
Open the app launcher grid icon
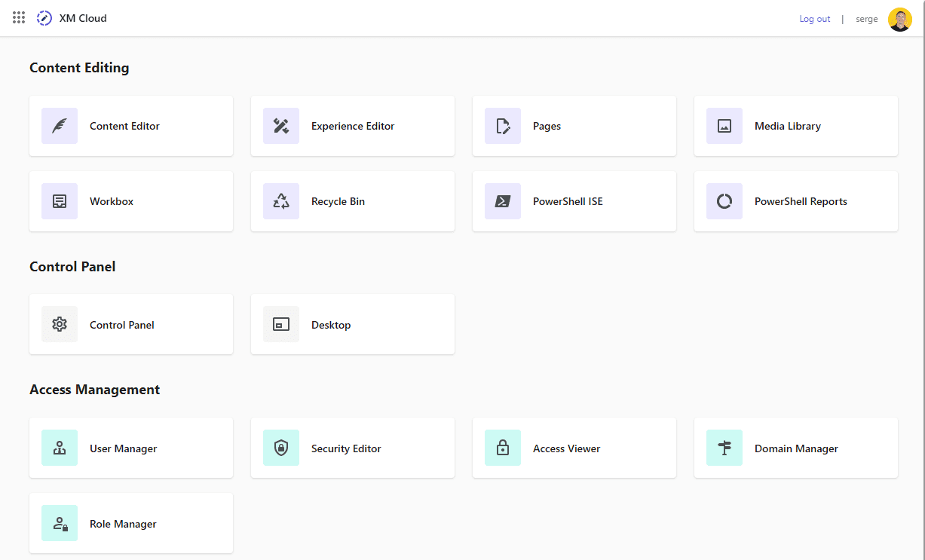(x=19, y=18)
